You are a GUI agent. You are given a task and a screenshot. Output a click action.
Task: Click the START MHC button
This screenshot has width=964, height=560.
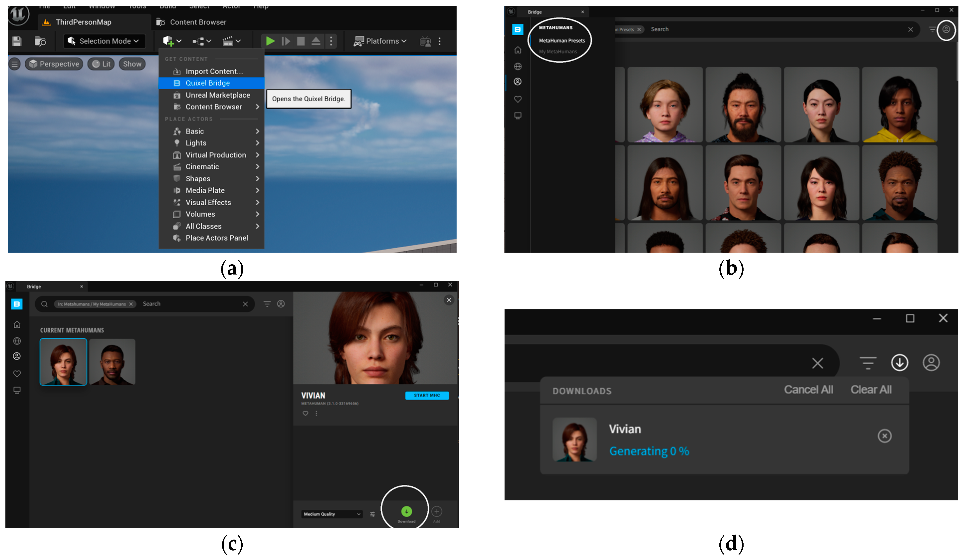coord(427,395)
